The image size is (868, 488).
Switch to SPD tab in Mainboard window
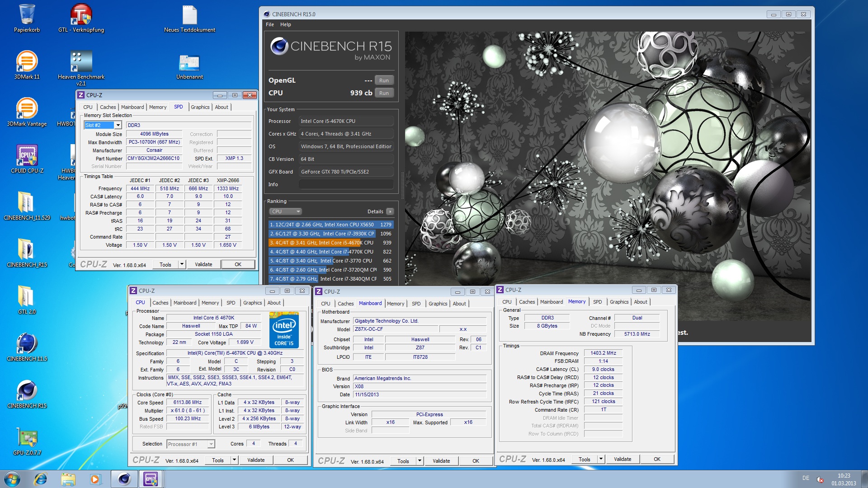(416, 304)
